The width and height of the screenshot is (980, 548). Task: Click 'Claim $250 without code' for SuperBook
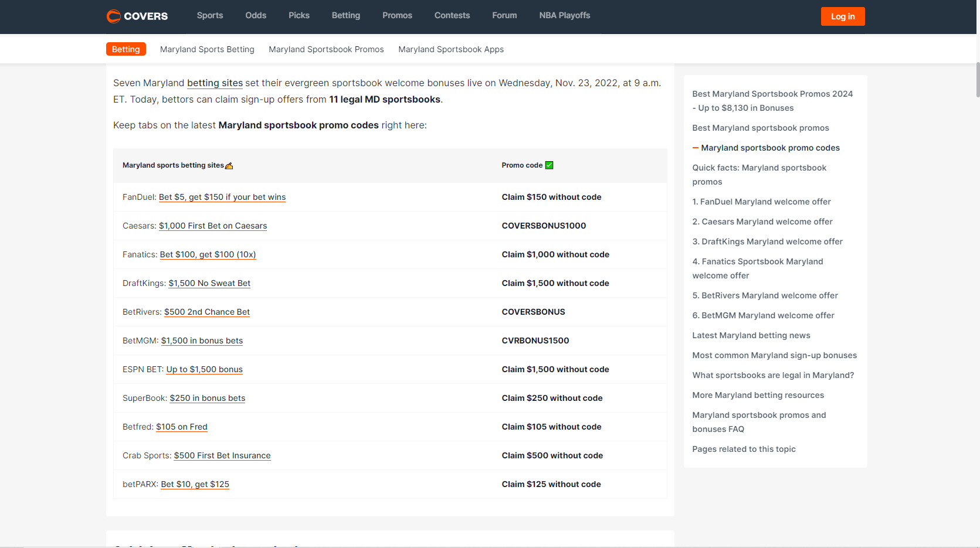pyautogui.click(x=552, y=398)
